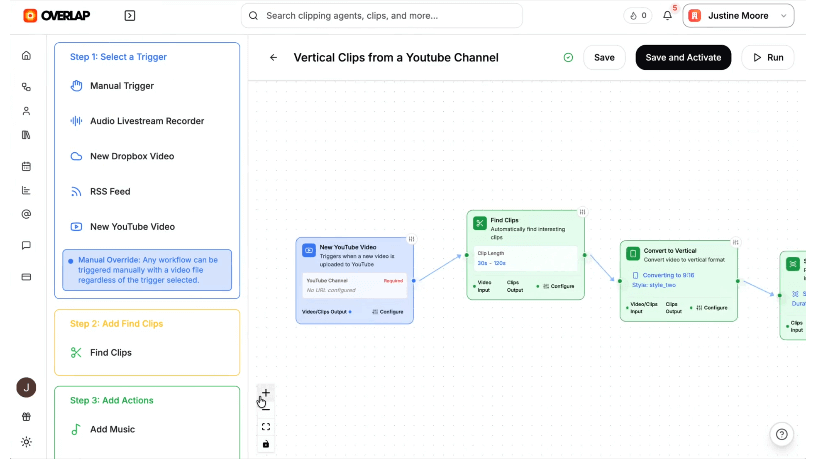816x459 pixels.
Task: Select the Manual Trigger option
Action: 122,86
